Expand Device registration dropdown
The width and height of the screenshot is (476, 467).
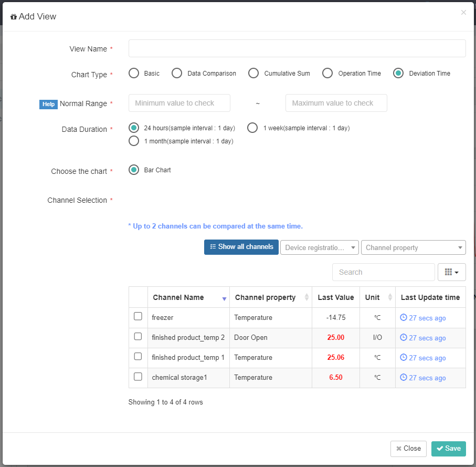tap(320, 247)
